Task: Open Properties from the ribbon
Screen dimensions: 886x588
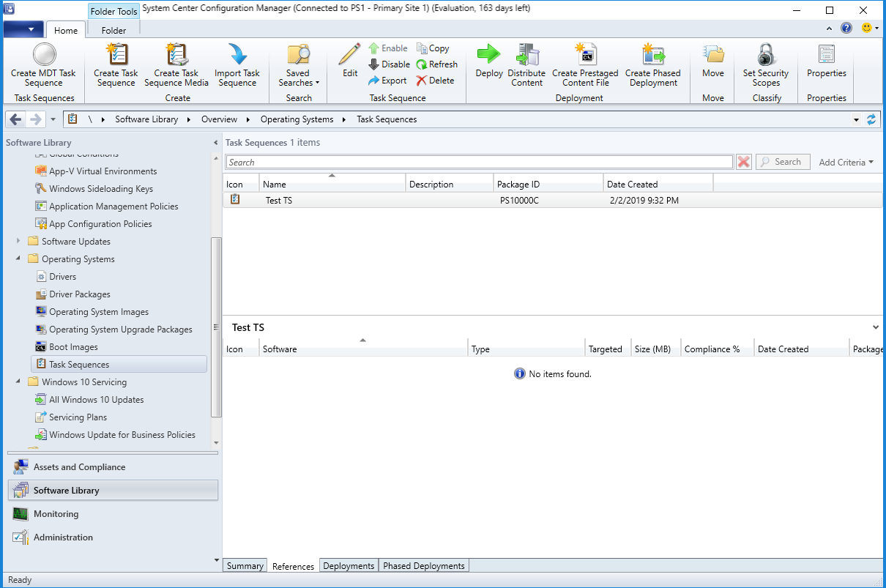Action: [827, 62]
